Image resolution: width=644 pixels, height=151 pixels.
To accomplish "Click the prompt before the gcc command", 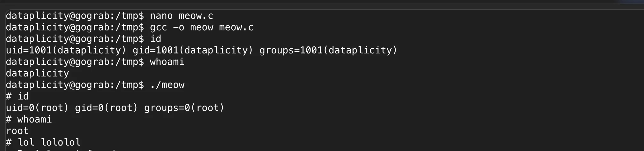I will point(75,27).
